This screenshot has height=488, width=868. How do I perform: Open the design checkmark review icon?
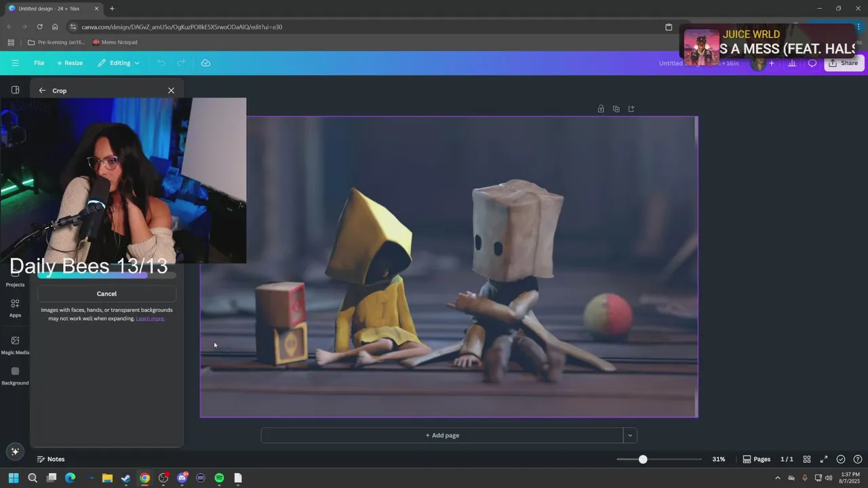[x=841, y=459]
